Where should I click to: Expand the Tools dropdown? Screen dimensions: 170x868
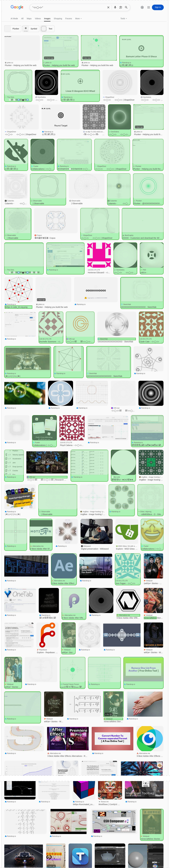click(123, 19)
